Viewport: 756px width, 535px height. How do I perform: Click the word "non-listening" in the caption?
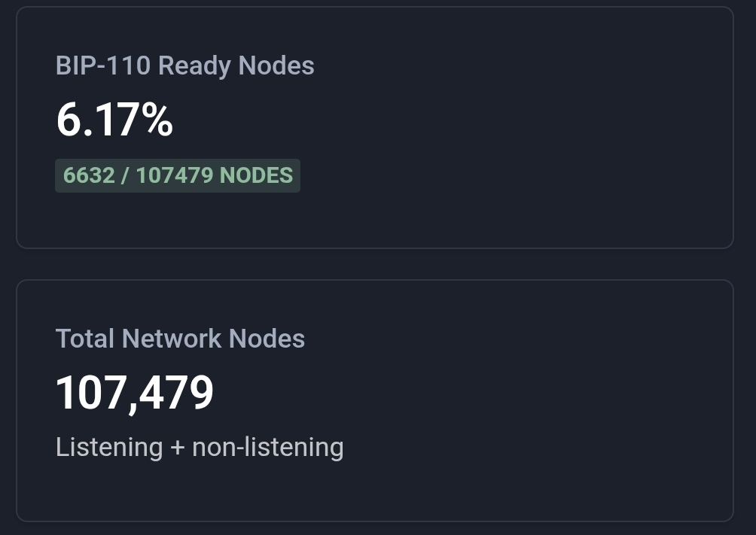(x=268, y=447)
